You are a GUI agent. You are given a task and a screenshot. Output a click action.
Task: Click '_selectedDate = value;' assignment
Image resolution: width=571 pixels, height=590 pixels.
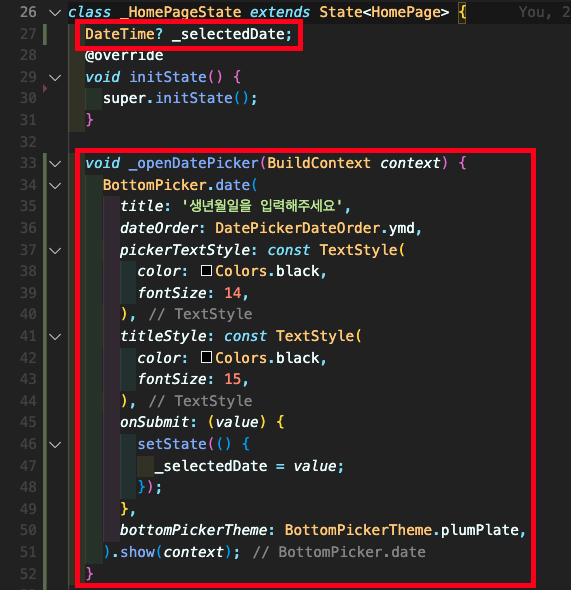pyautogui.click(x=249, y=466)
